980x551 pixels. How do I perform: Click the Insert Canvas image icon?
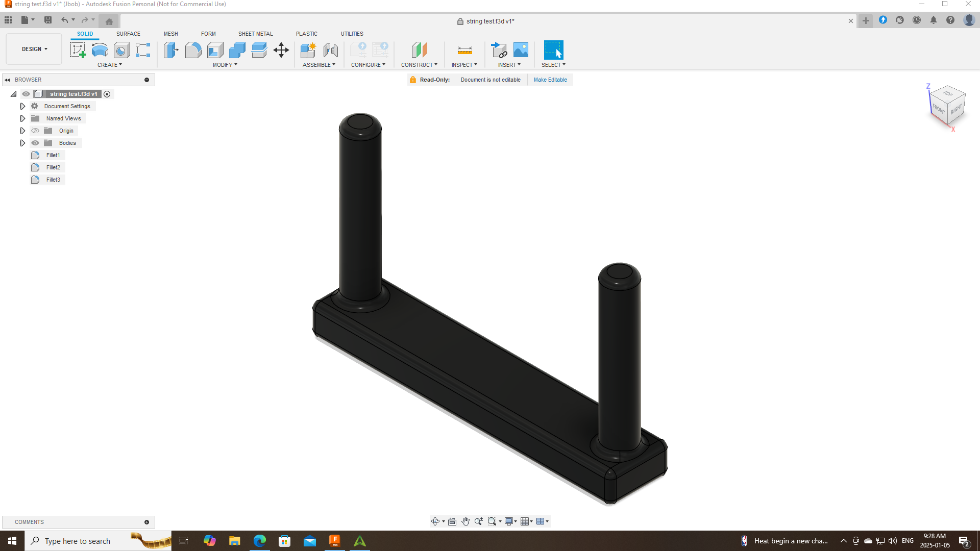point(521,50)
